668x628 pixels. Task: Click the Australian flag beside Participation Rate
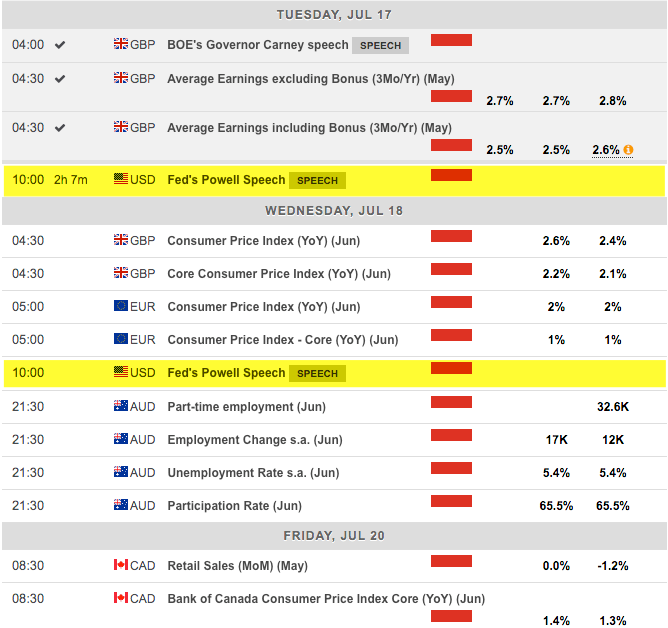(121, 506)
